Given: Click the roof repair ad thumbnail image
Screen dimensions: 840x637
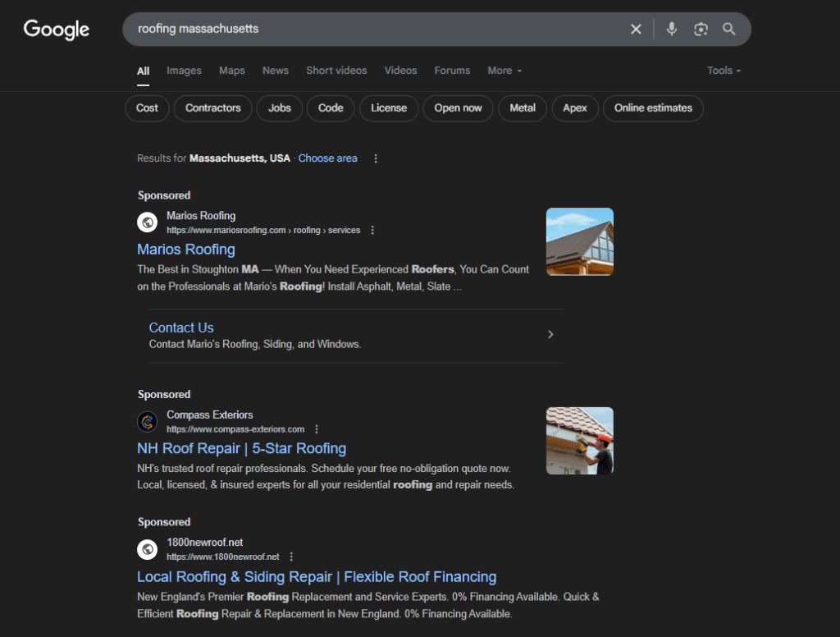Looking at the screenshot, I should (x=580, y=441).
